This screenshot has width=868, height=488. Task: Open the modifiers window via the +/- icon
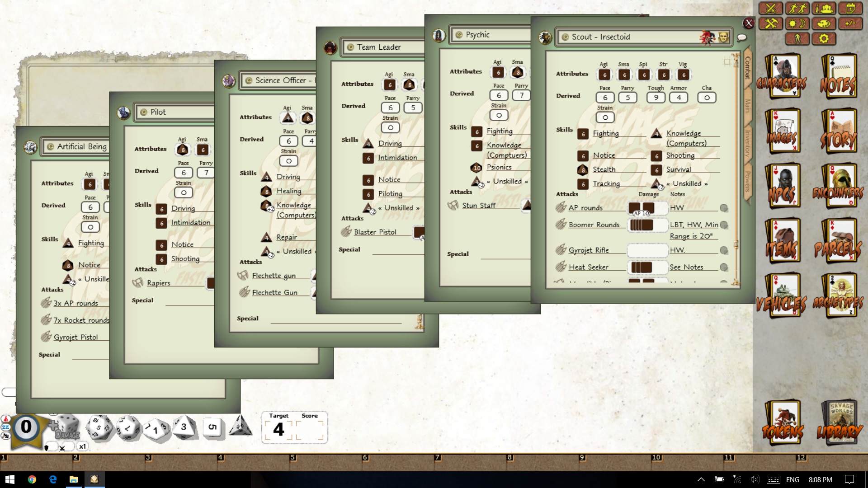(x=851, y=23)
